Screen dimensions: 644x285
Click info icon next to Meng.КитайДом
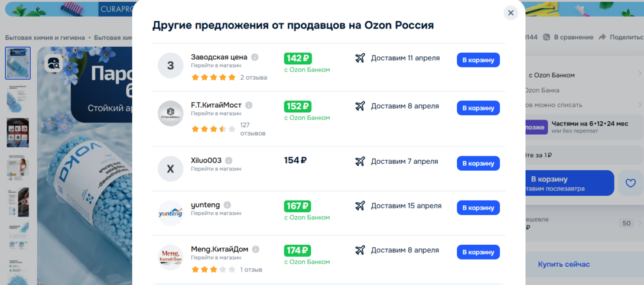pos(256,250)
